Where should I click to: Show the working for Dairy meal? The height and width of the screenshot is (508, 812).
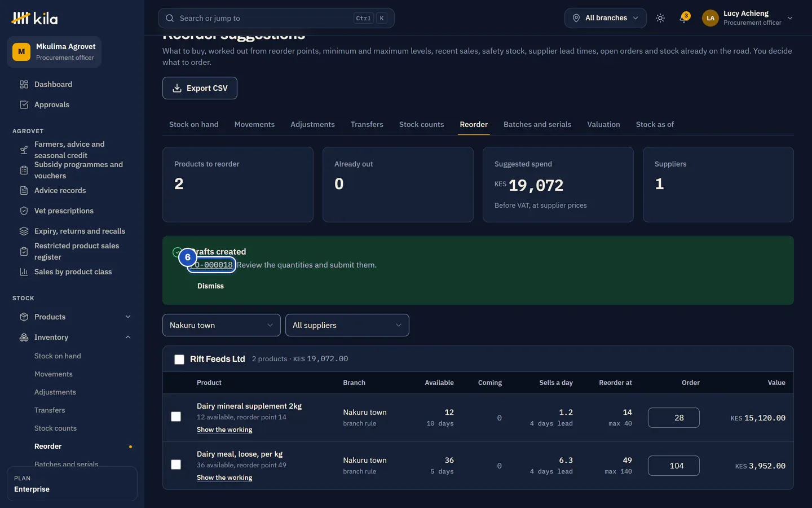pyautogui.click(x=224, y=478)
